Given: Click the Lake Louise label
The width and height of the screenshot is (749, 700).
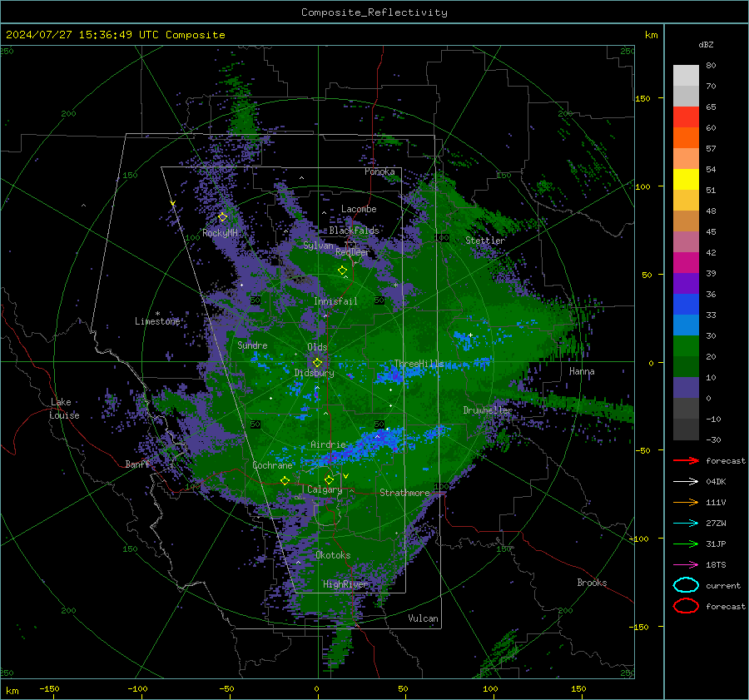Looking at the screenshot, I should pyautogui.click(x=64, y=409).
